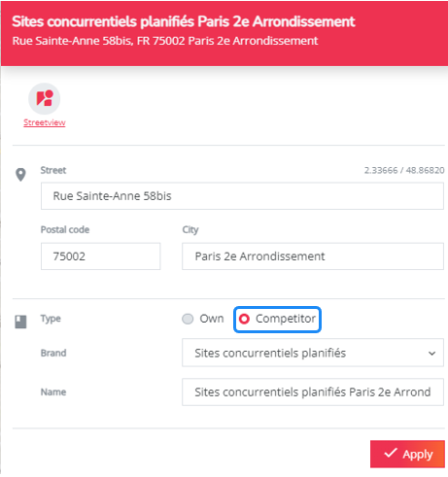Select the Competitor radio button

pos(244,319)
